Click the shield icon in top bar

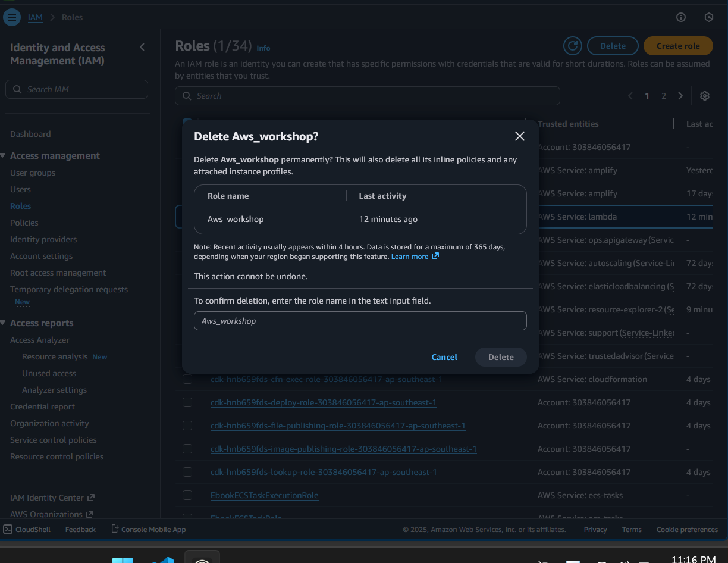(x=708, y=17)
